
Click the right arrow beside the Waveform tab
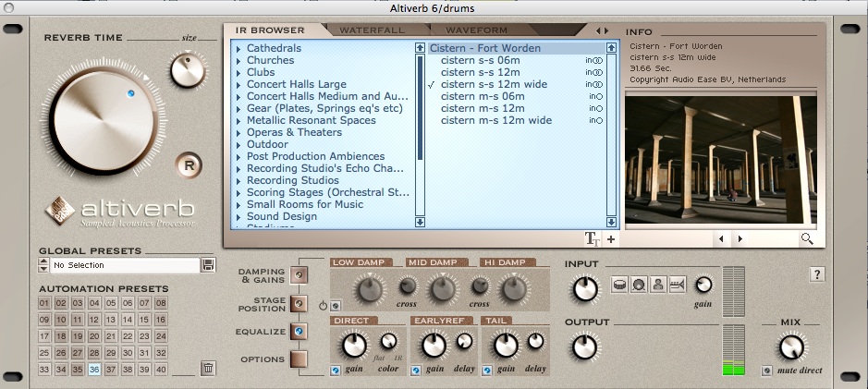(606, 31)
